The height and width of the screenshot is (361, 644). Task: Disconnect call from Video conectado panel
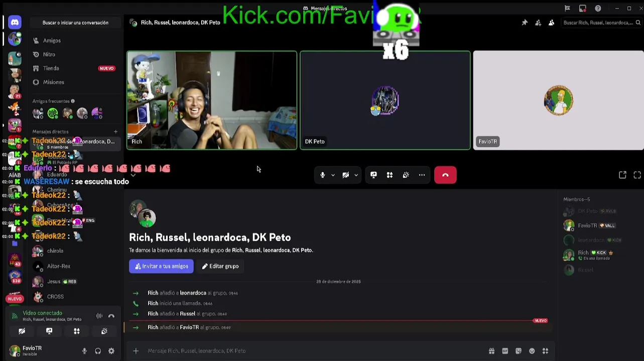coord(111,316)
